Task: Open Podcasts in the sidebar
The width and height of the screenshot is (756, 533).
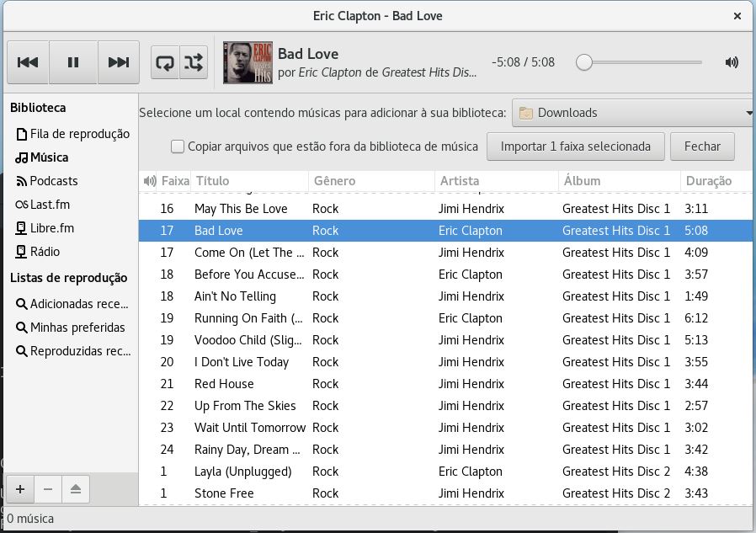Action: (53, 181)
